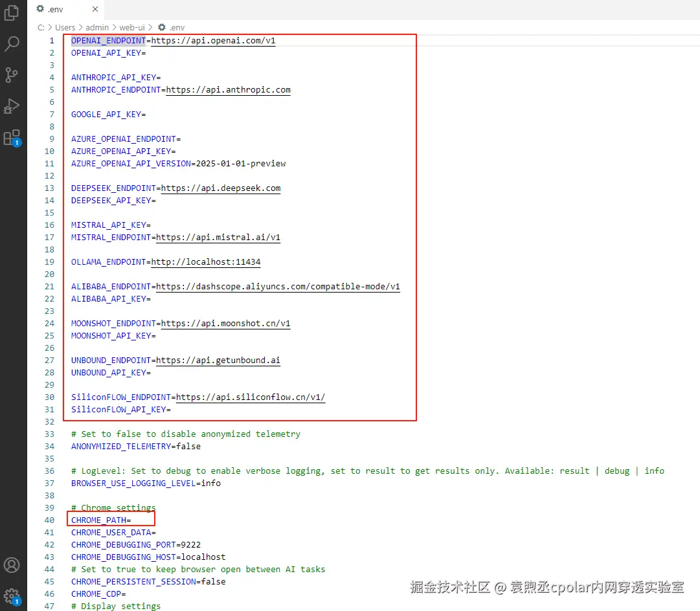Place cursor after MOONSHOT_API_KEY=
The height and width of the screenshot is (611, 700).
pos(156,336)
